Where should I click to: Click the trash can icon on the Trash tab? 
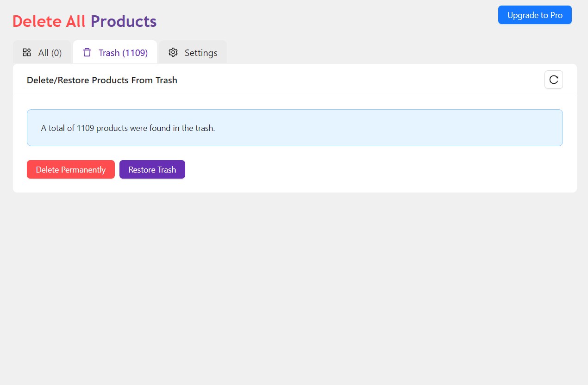pos(87,52)
